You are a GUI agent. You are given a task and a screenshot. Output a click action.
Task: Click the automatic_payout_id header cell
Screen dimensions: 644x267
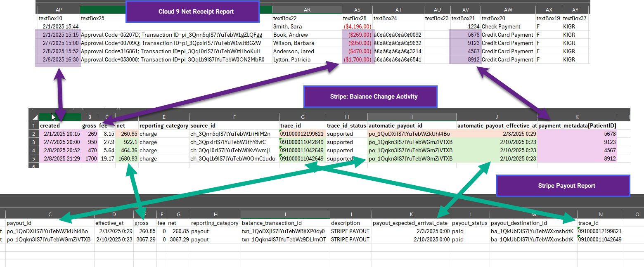coord(412,125)
